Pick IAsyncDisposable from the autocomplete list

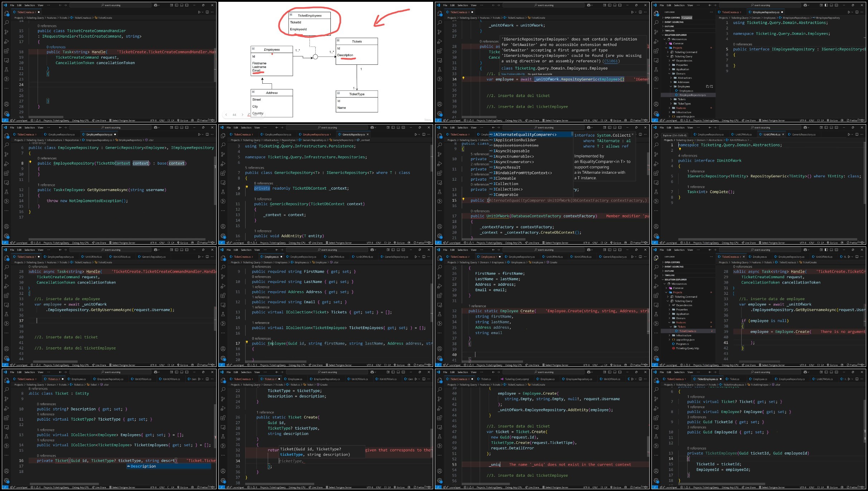pos(511,151)
